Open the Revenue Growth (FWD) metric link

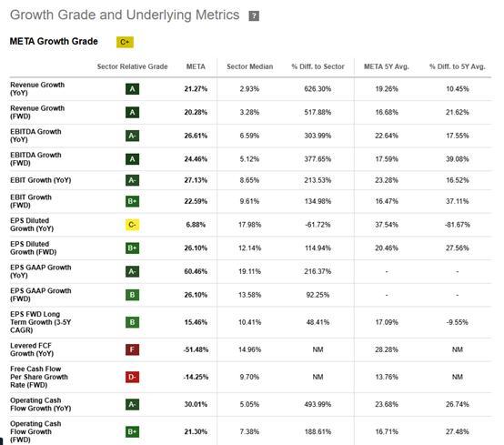click(x=37, y=112)
